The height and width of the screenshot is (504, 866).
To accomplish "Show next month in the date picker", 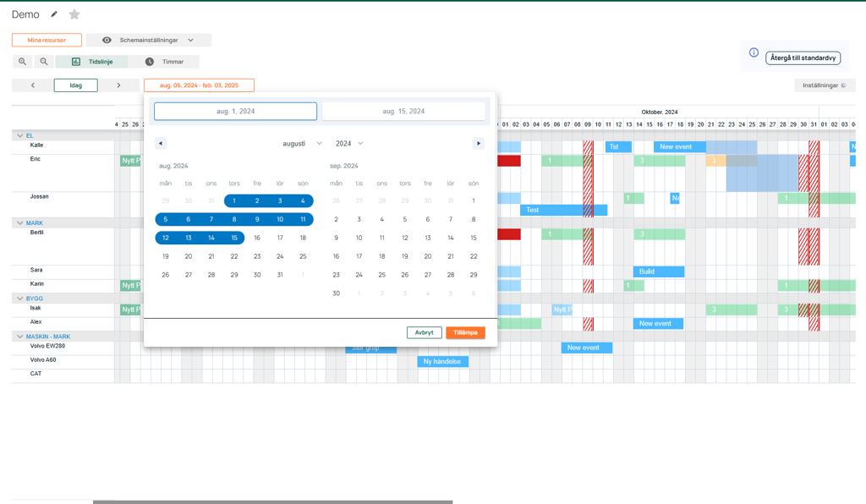I will pos(479,144).
